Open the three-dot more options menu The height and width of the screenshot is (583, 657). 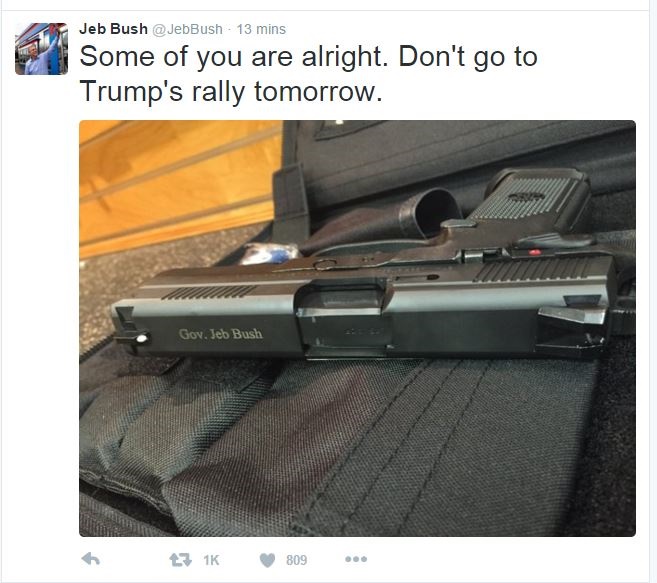(356, 559)
